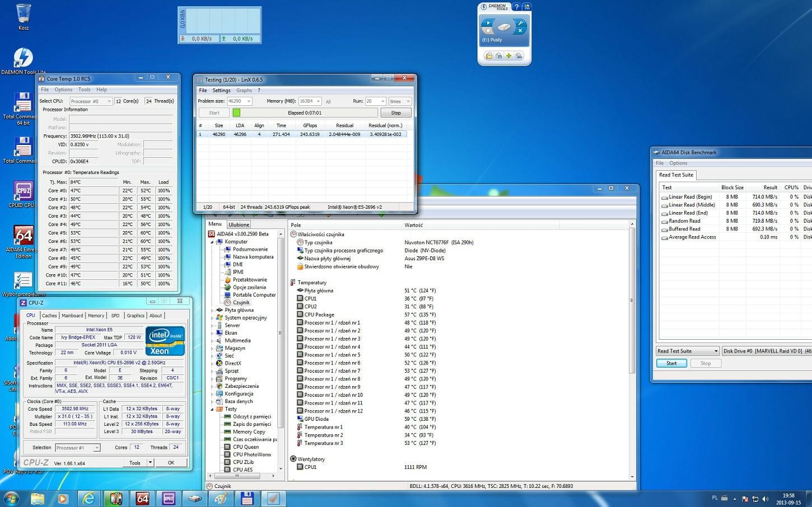Viewport: 812px width, 507px height.
Task: Select Memory Copy test in AIDA64 tree
Action: [x=249, y=431]
